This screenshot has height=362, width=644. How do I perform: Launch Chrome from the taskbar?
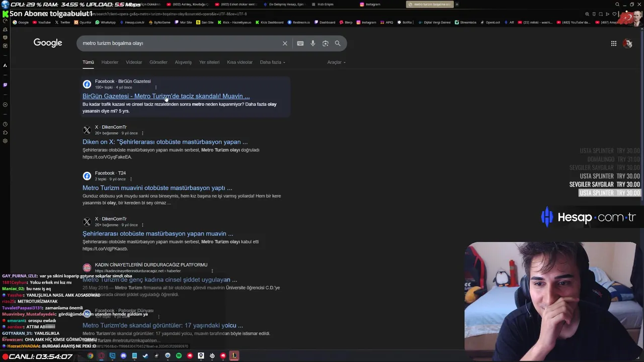click(x=90, y=356)
